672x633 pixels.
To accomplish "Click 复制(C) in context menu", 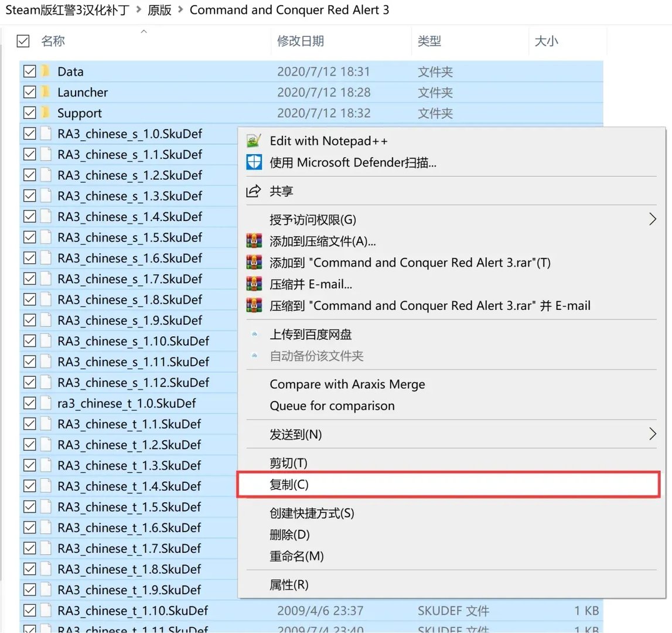I will 288,484.
